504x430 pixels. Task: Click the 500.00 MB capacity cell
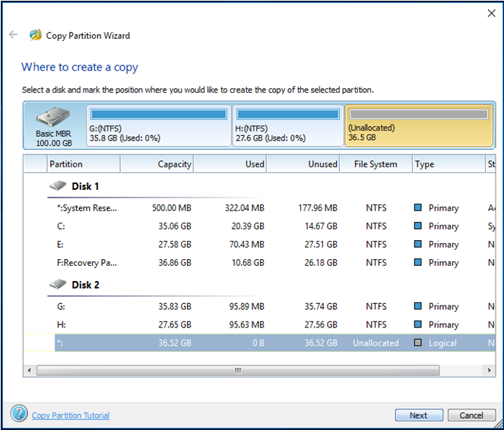coord(172,207)
